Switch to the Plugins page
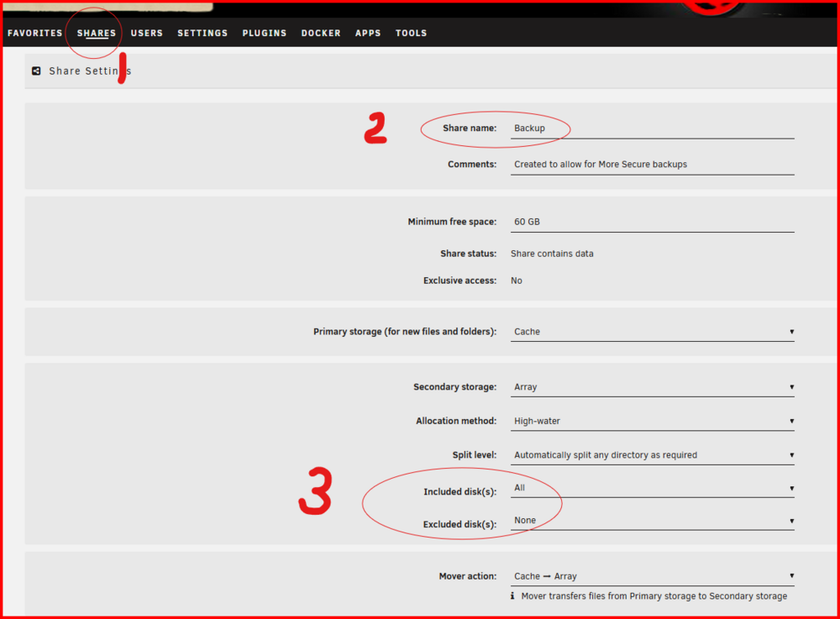The width and height of the screenshot is (840, 619). click(265, 34)
